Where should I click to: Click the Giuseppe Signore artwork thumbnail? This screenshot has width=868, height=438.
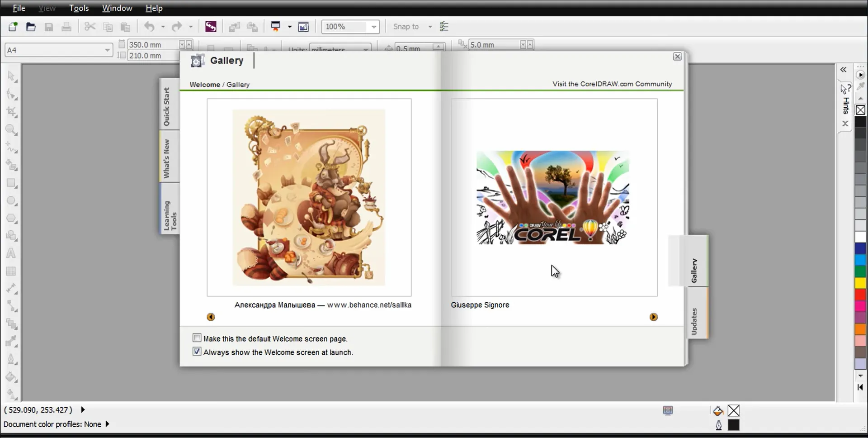pos(553,198)
